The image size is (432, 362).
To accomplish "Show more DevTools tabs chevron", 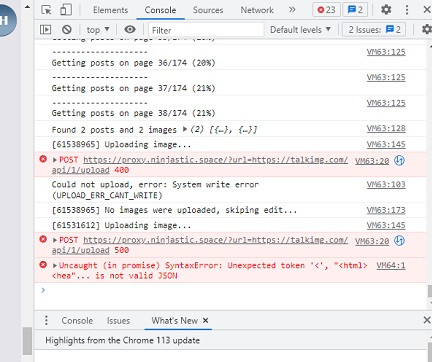I will 292,10.
